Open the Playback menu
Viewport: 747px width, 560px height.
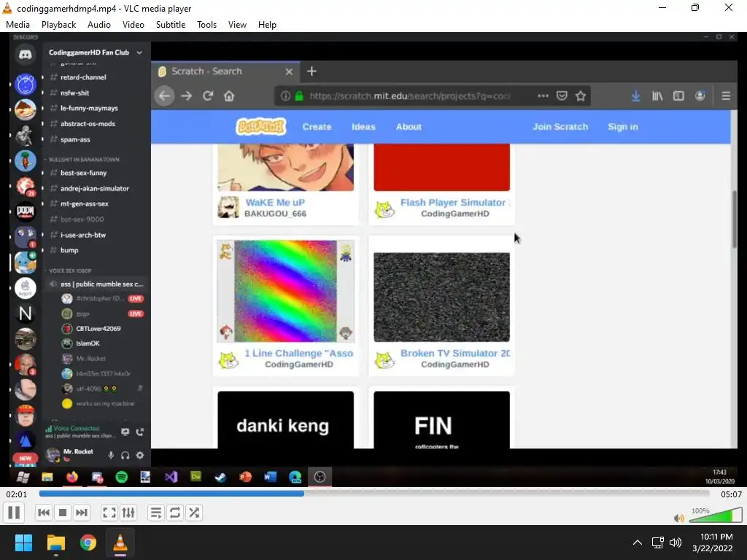(58, 25)
